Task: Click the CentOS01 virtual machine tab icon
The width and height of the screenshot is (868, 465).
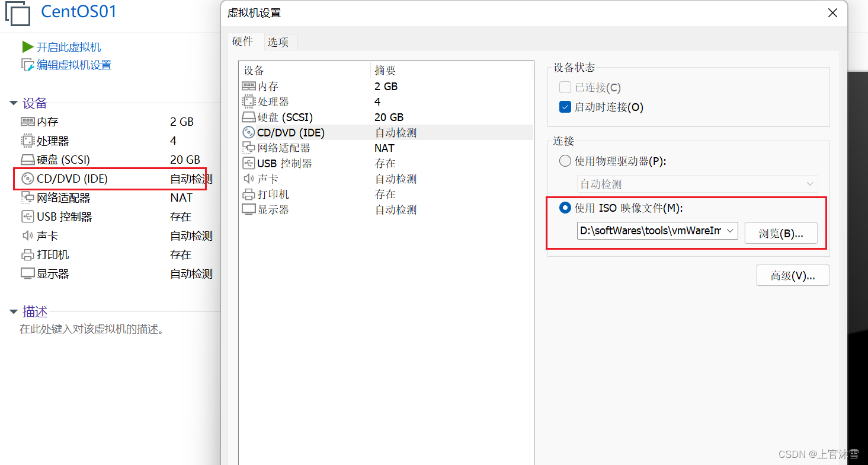Action: click(x=17, y=13)
